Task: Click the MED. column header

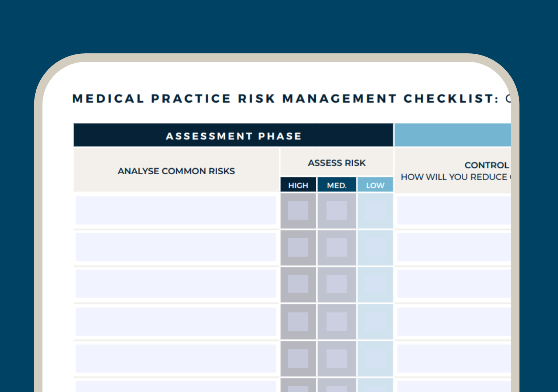Action: pyautogui.click(x=337, y=185)
